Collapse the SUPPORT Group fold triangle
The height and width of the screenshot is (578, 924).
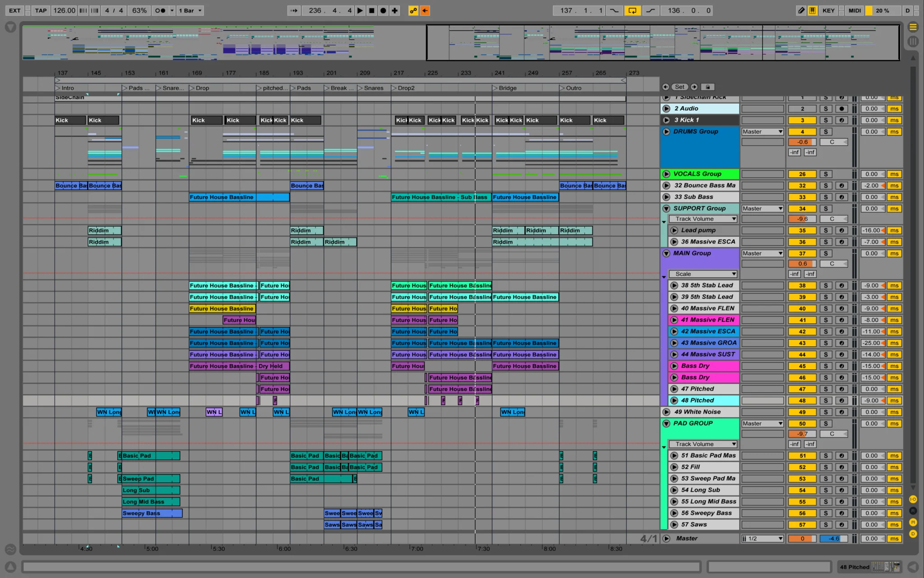click(x=666, y=208)
